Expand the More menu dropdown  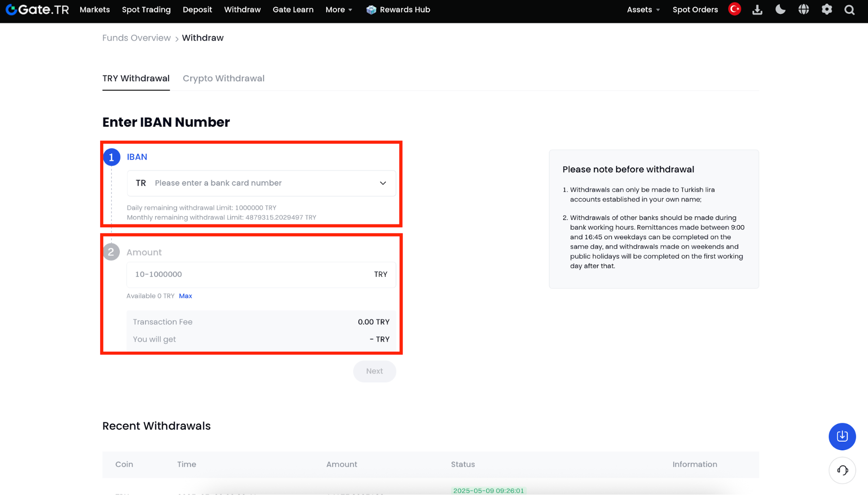tap(339, 10)
